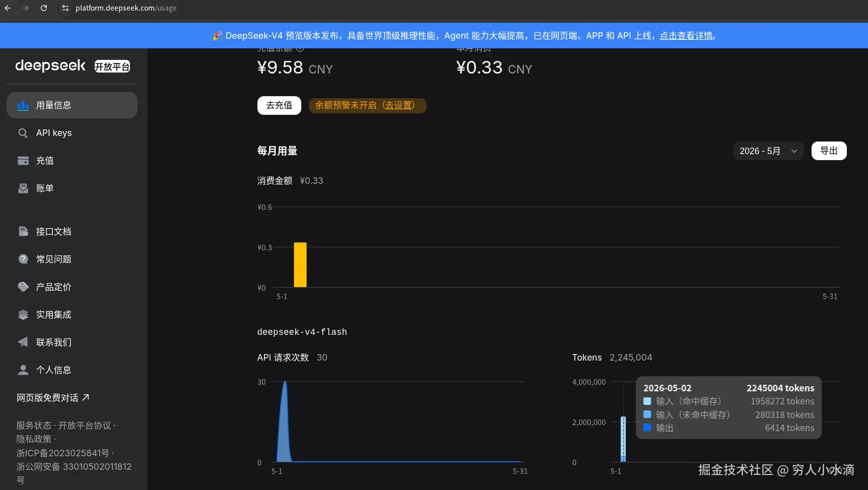The width and height of the screenshot is (868, 490).
Task: Click the 输出 legend swatch
Action: 647,428
